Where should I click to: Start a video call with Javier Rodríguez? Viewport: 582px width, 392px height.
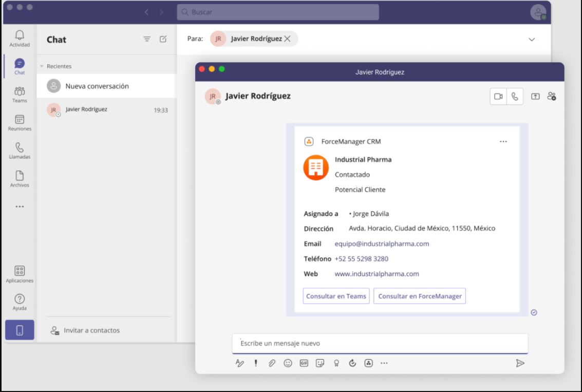(498, 97)
